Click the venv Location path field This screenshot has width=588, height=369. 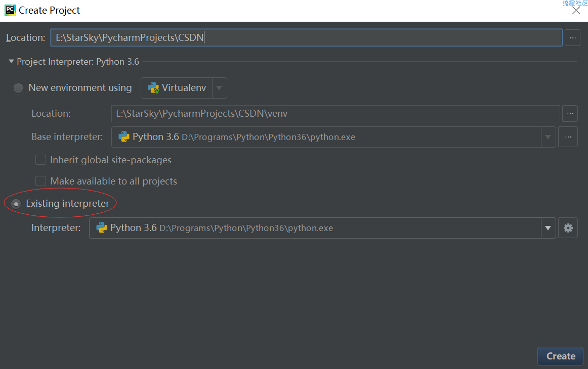pyautogui.click(x=335, y=114)
